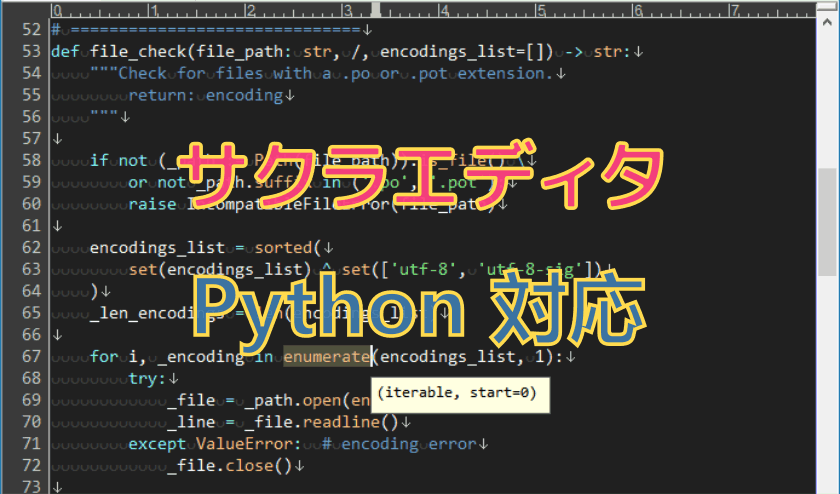Viewport: 840px width, 494px height.
Task: Click 'sorted(' on line 62
Action: click(288, 248)
